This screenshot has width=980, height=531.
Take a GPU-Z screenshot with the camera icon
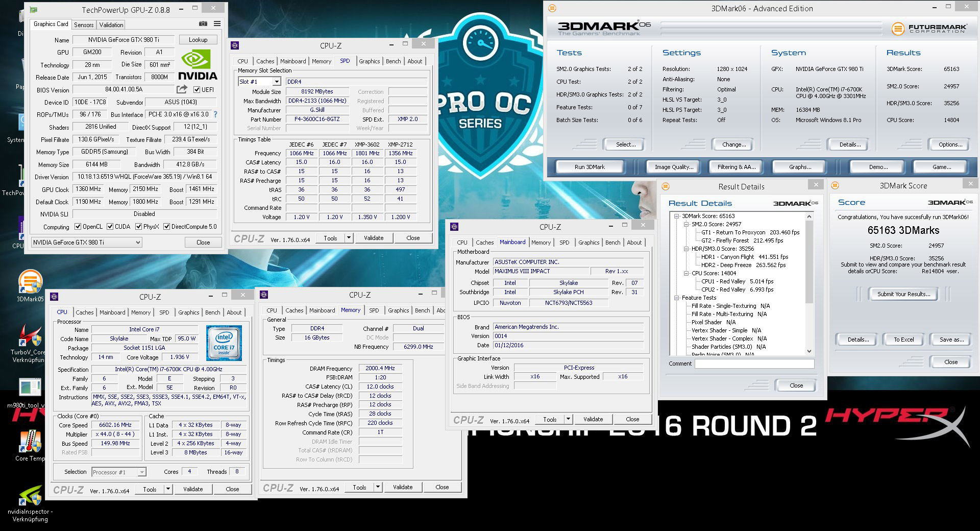click(203, 23)
